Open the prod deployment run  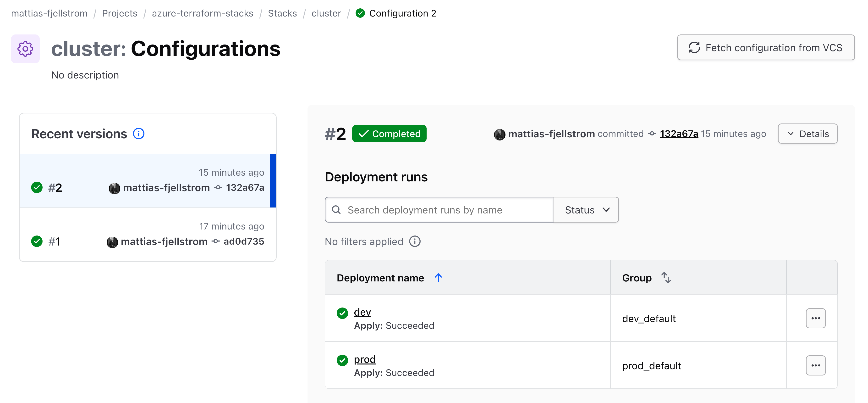[364, 359]
